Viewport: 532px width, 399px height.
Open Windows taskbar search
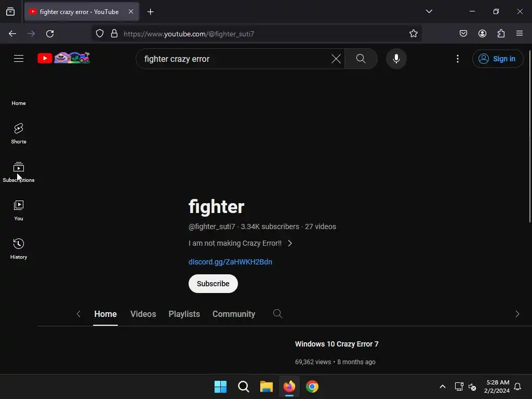tap(244, 387)
